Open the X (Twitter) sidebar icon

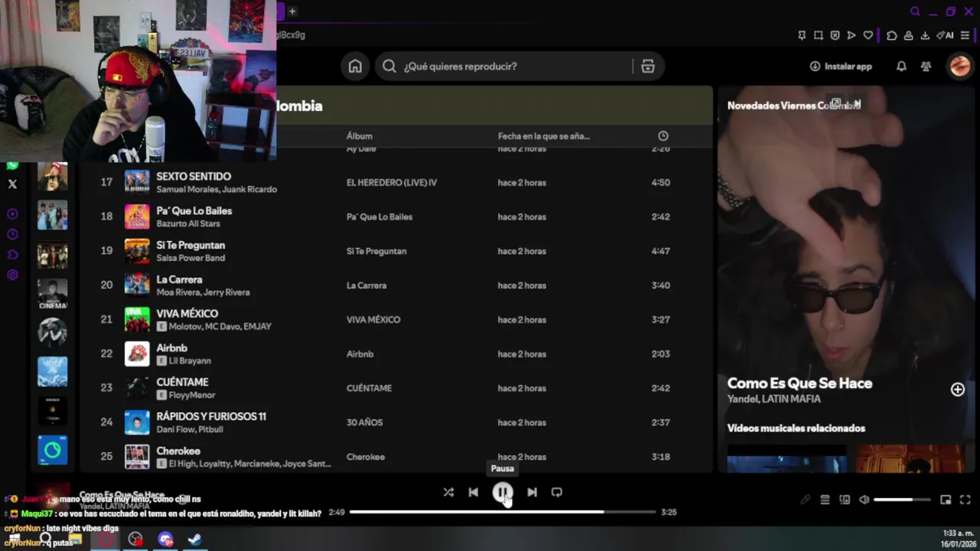point(12,184)
